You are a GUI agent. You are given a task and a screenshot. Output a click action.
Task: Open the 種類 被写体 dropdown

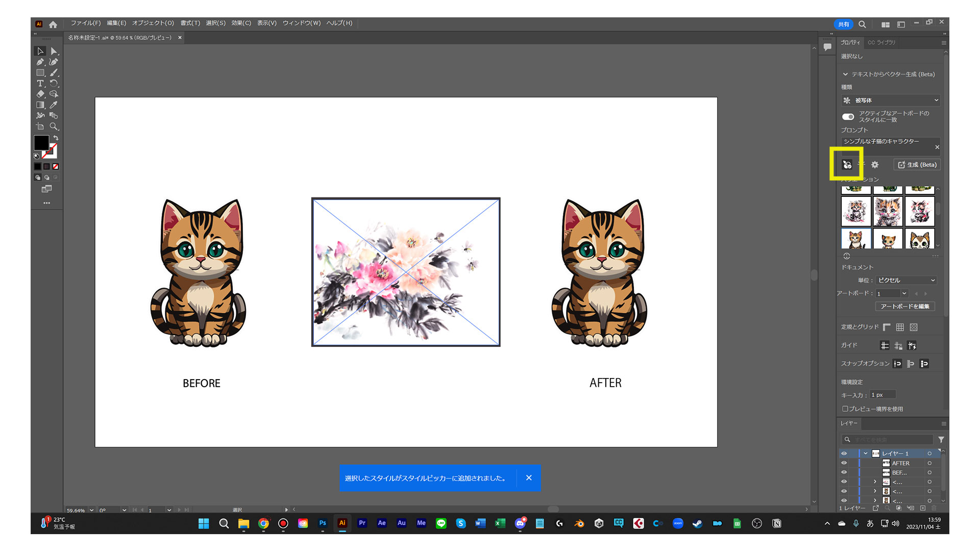coord(890,101)
